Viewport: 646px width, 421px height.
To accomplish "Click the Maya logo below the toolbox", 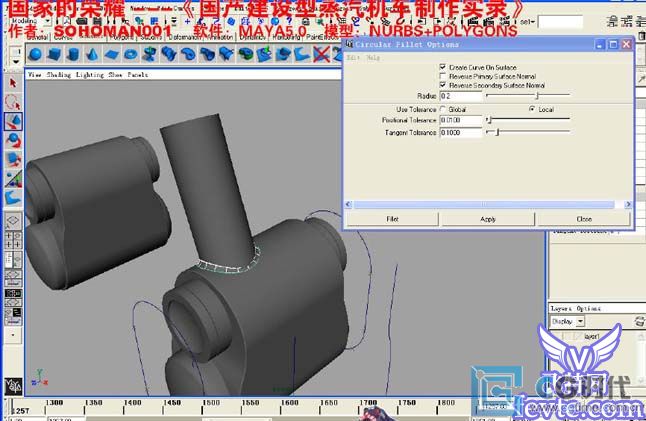I will (13, 386).
